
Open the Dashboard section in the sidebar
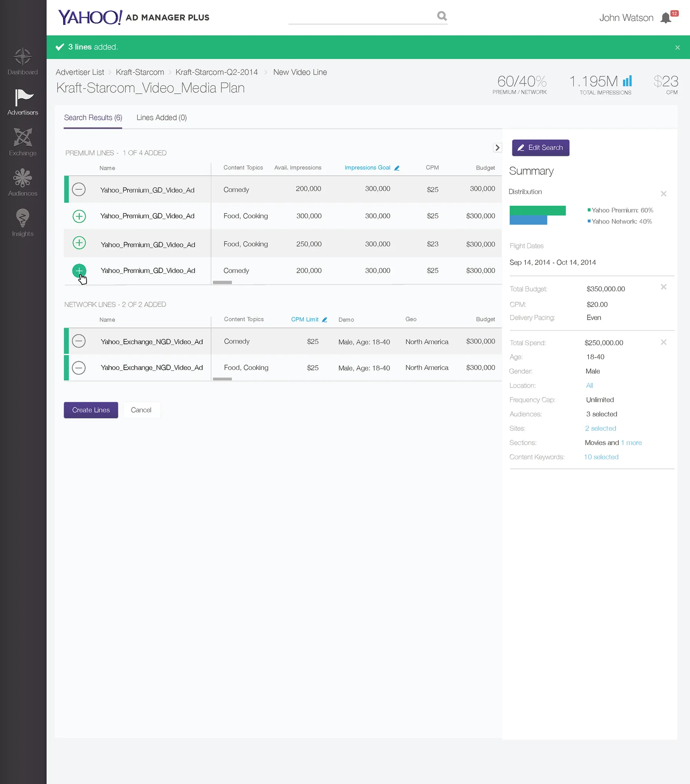pos(23,62)
